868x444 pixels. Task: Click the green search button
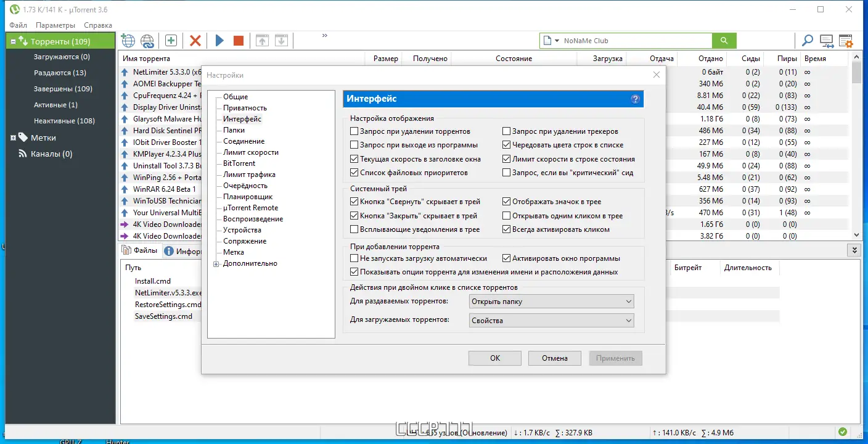(724, 41)
